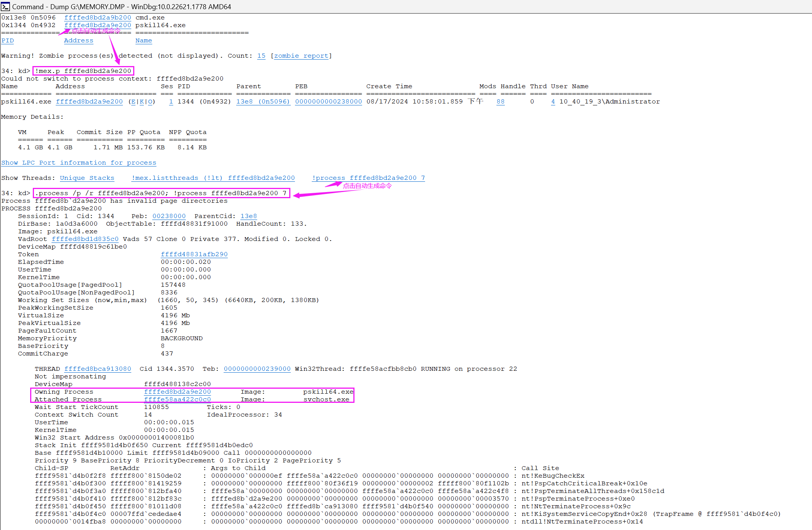Viewport: 812px width, 530px height.
Task: Open the zombie report link
Action: 301,56
